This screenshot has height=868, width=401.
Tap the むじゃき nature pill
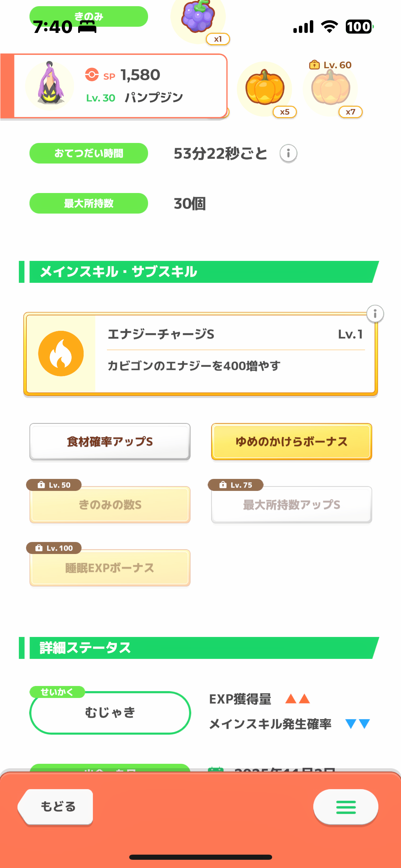[x=110, y=712]
